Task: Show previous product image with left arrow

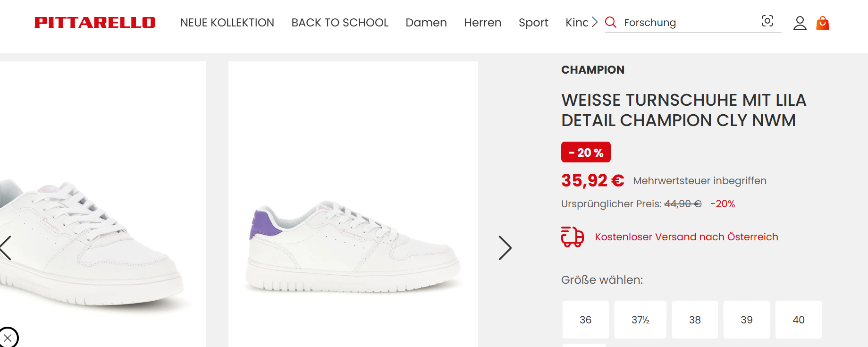Action: click(x=6, y=248)
